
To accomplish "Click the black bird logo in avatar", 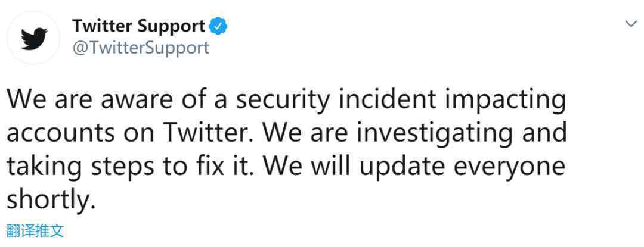I will [34, 39].
